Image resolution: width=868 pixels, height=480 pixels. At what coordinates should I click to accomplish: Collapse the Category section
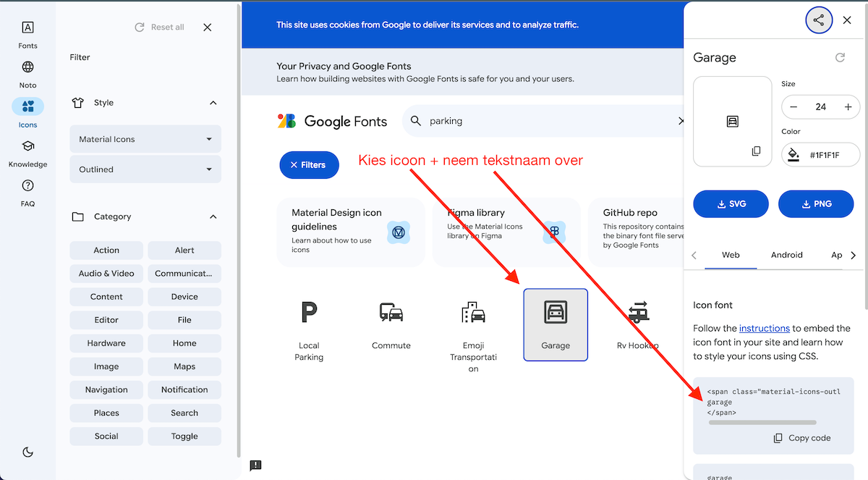point(213,216)
